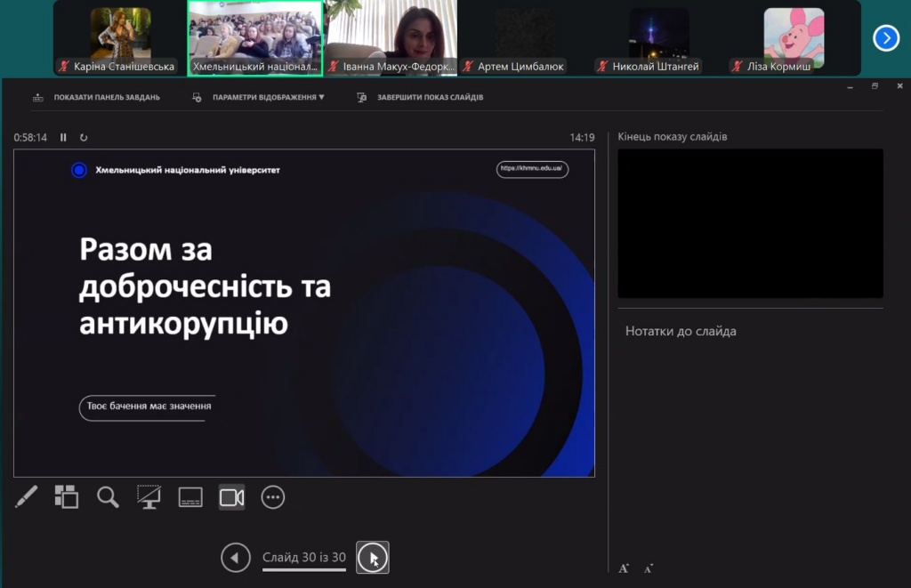Select Хмельницький національний participant video
911x588 pixels.
254,37
